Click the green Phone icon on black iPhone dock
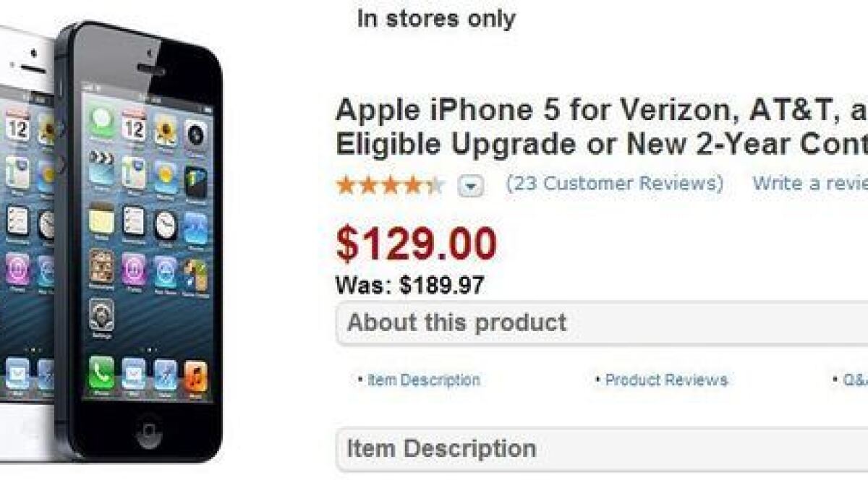 tap(102, 374)
